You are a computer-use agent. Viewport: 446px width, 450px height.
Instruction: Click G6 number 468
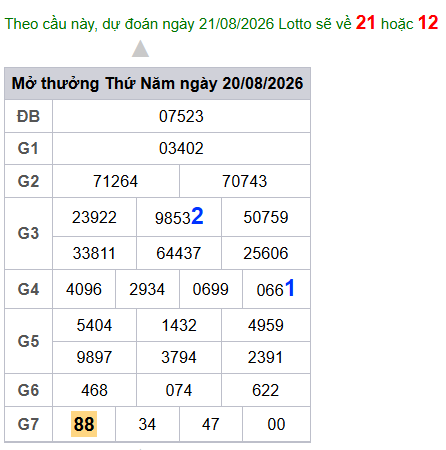(x=94, y=390)
